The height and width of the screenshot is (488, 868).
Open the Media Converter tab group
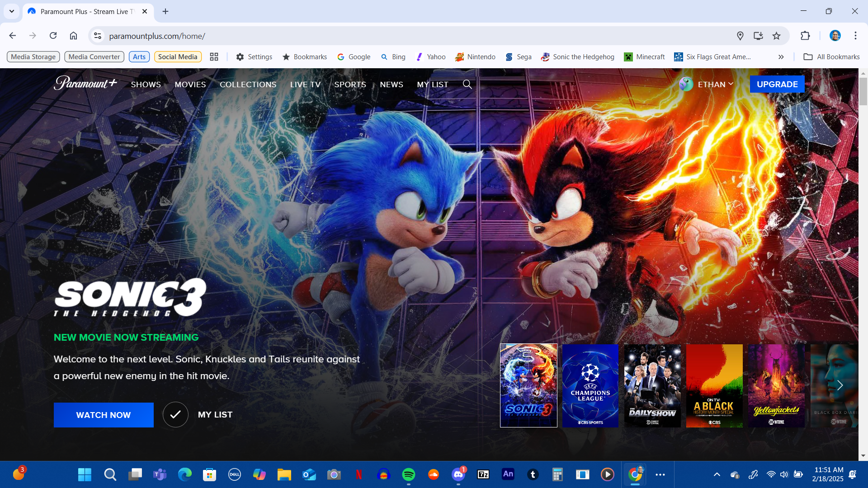pos(94,56)
